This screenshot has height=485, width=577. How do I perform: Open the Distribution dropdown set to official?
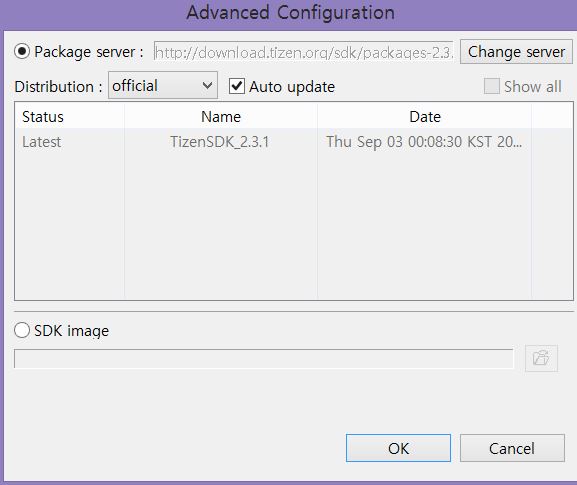(x=163, y=85)
